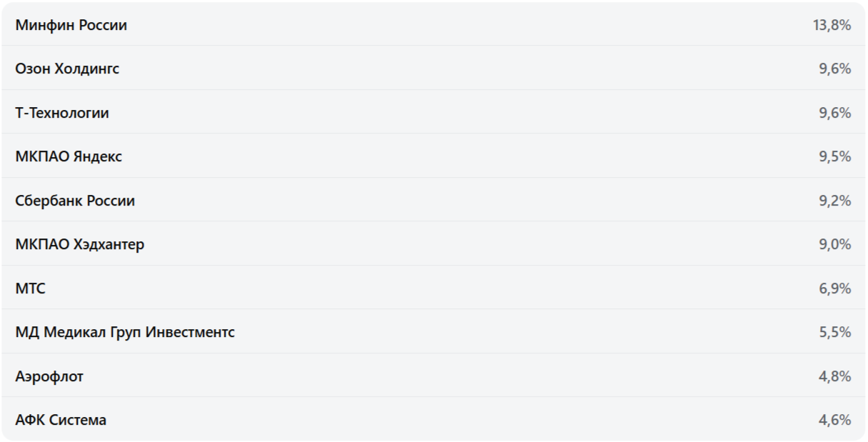This screenshot has width=868, height=442.
Task: Select Сбербанк России holding name
Action: (x=75, y=201)
